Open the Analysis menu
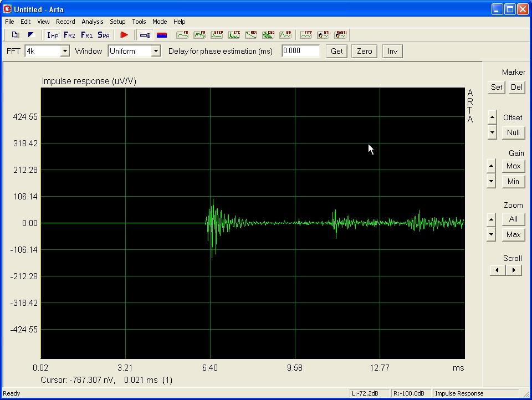 tap(93, 22)
